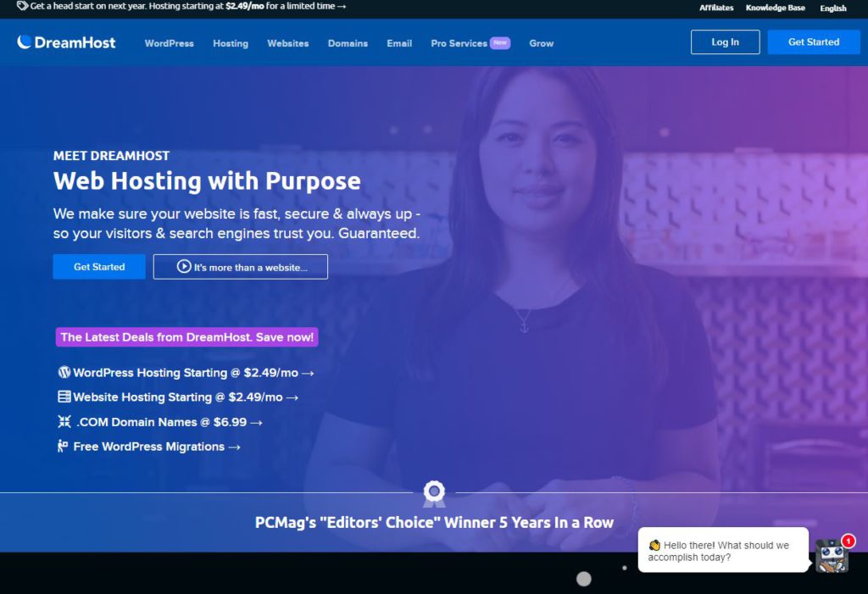Click the play circle icon in video button
Viewport: 868px width, 594px height.
[184, 266]
